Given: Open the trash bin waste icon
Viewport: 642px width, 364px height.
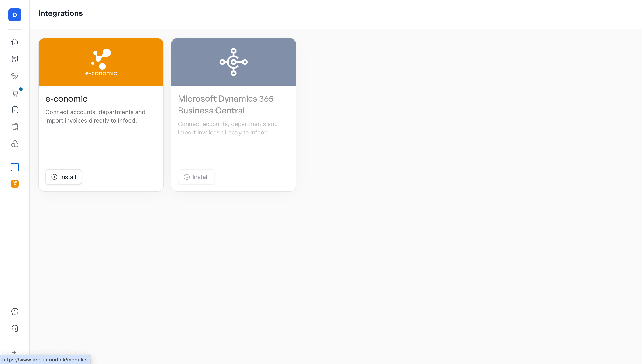Looking at the screenshot, I should (x=15, y=127).
